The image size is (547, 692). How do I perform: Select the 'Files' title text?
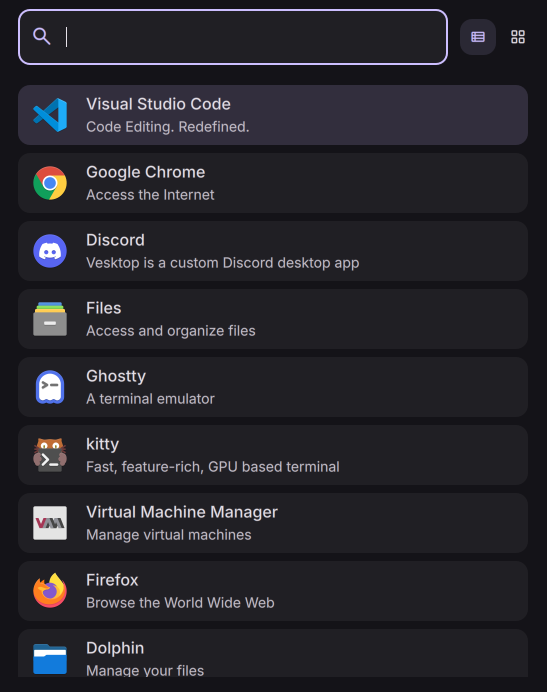point(103,308)
